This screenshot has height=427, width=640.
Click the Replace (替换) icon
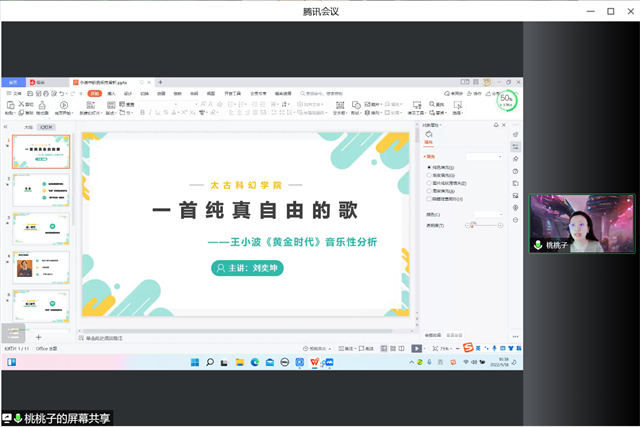point(432,113)
